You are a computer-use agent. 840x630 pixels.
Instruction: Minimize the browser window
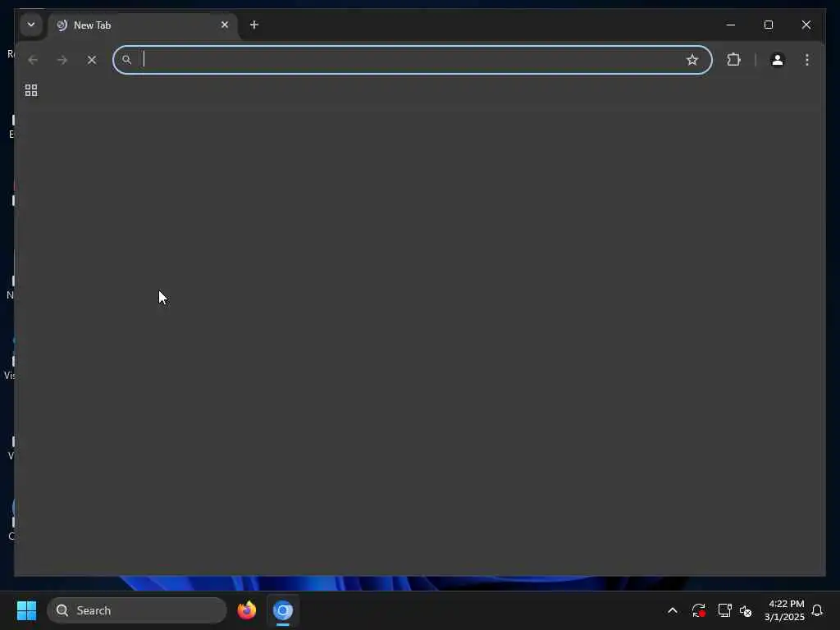731,25
